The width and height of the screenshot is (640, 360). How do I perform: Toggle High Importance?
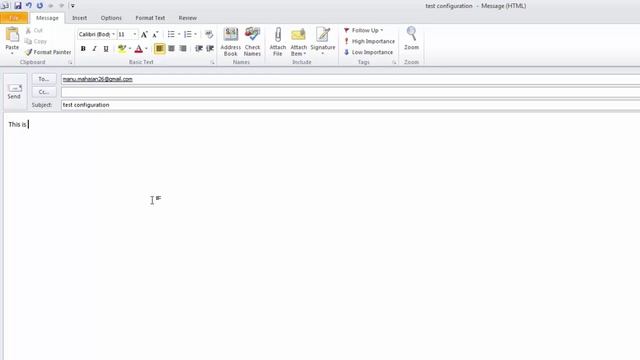369,41
